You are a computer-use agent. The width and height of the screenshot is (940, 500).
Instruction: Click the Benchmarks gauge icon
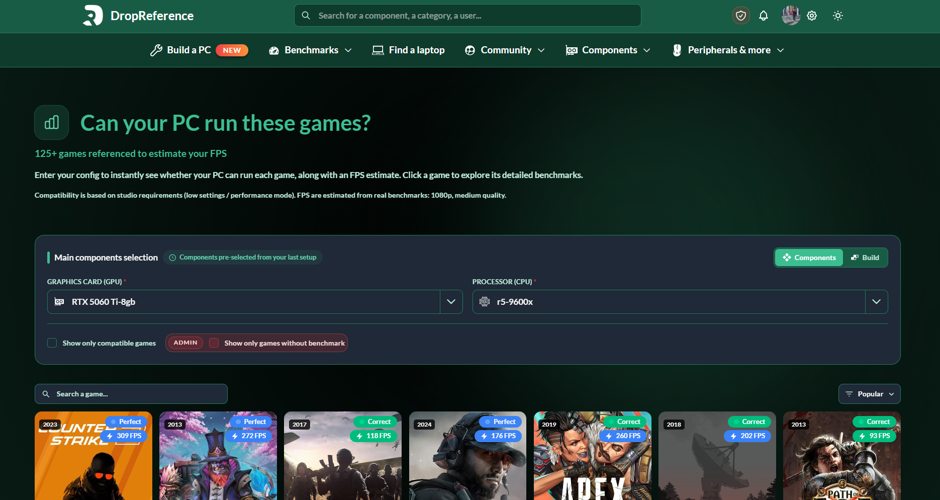pyautogui.click(x=274, y=50)
